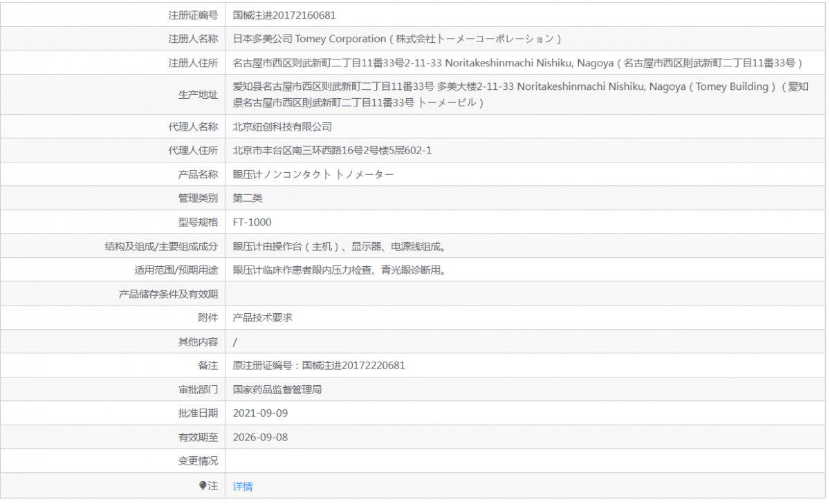Image resolution: width=830 pixels, height=504 pixels.
Task: Click the value 北京纽创科技有限公司
Action: click(282, 127)
